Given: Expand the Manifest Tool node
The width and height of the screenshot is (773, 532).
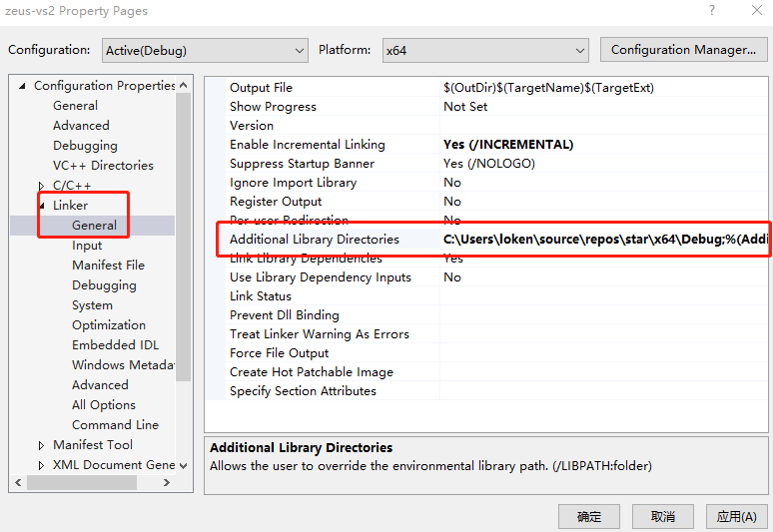Looking at the screenshot, I should (41, 445).
